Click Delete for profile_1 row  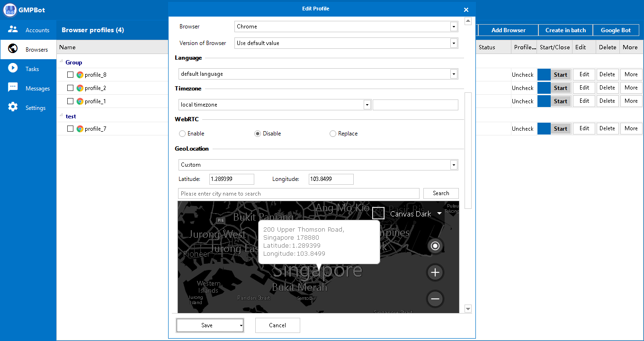(607, 101)
